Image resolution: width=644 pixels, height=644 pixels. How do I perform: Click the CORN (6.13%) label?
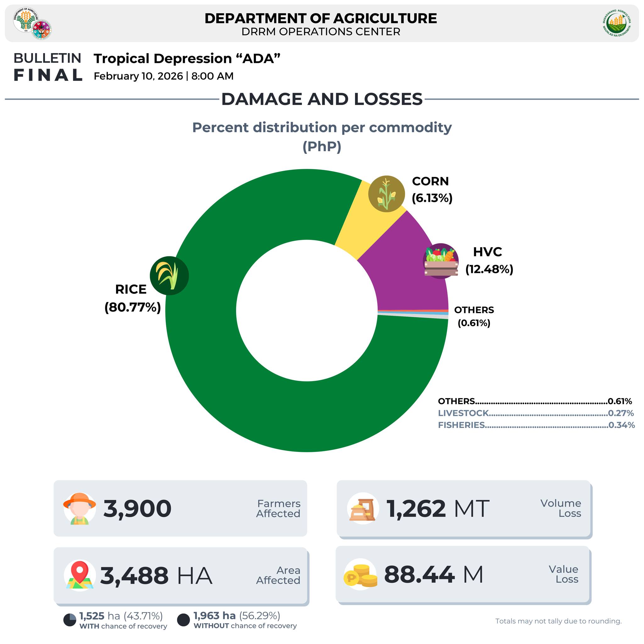tap(432, 189)
